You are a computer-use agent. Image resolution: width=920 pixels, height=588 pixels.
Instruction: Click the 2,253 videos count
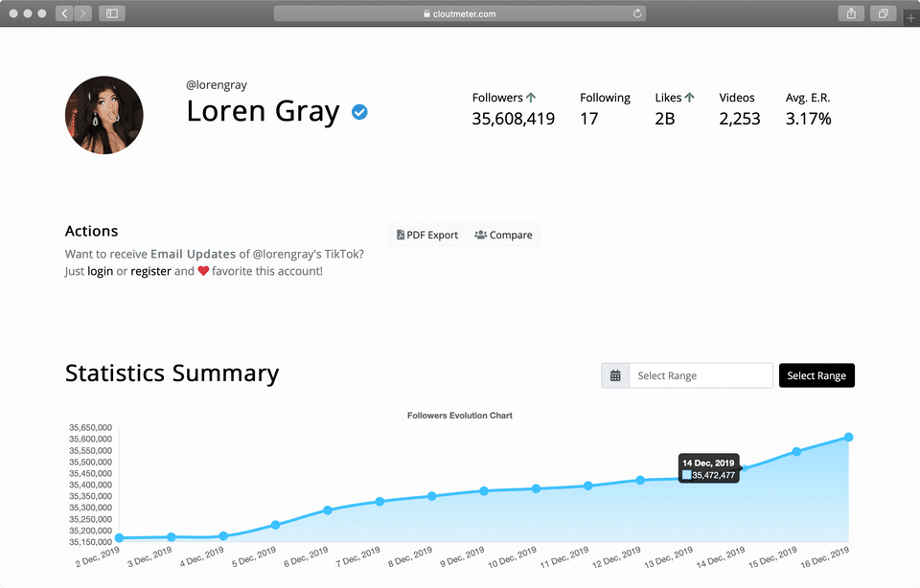[739, 119]
